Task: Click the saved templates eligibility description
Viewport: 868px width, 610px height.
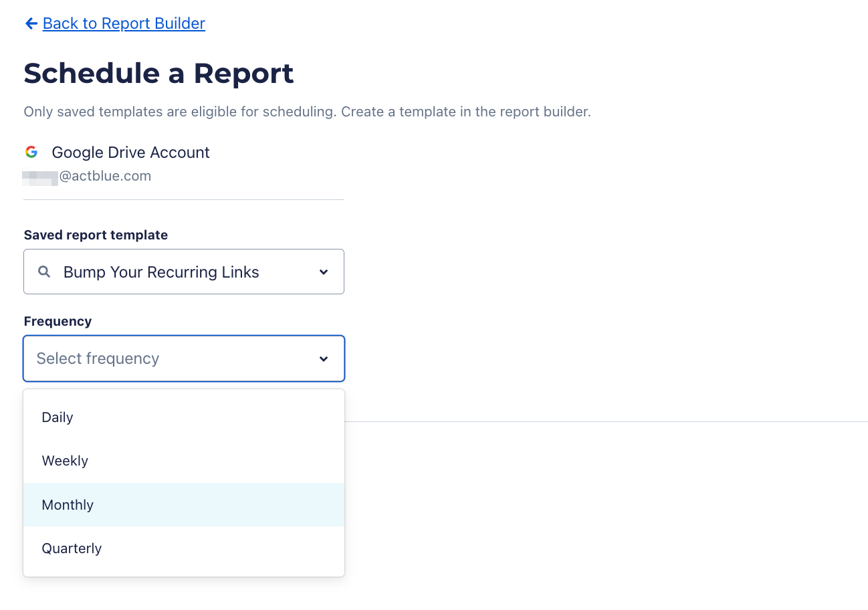Action: coord(307,112)
